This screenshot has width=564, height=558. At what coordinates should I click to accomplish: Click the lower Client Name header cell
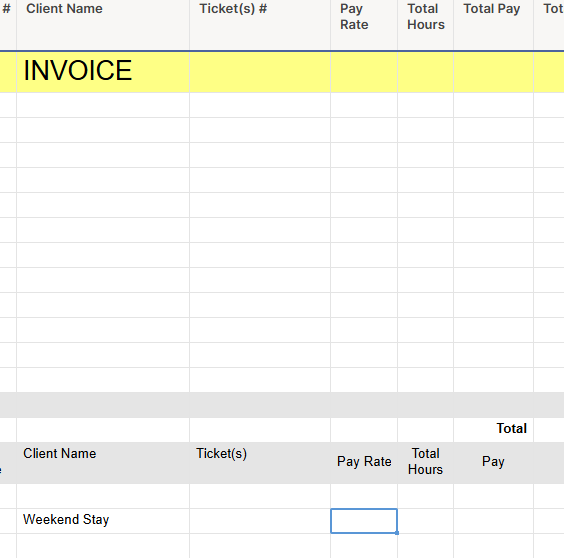(103, 463)
